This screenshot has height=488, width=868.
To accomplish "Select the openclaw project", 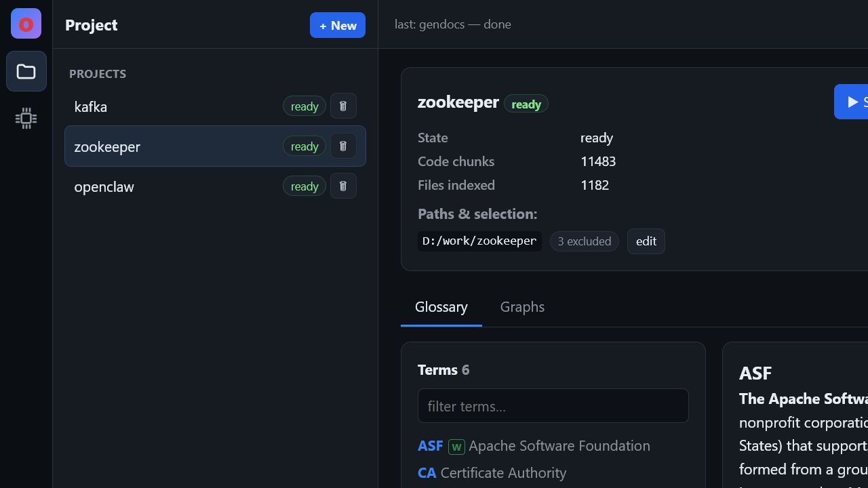I will tap(215, 186).
